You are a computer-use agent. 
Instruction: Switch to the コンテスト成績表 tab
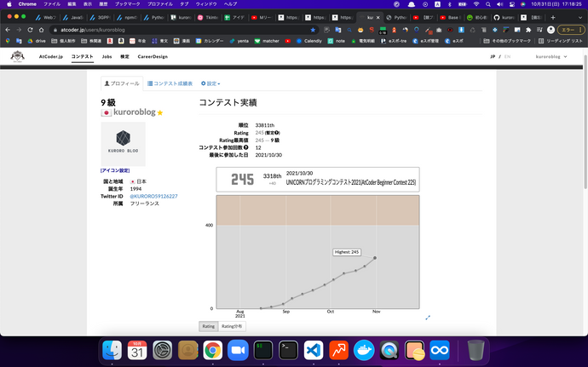170,83
